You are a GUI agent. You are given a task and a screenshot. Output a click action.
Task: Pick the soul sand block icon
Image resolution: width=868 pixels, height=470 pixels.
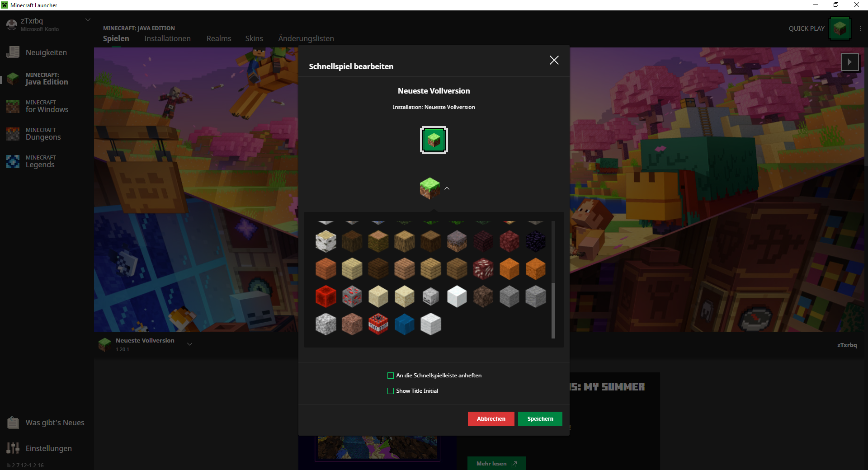tap(483, 297)
